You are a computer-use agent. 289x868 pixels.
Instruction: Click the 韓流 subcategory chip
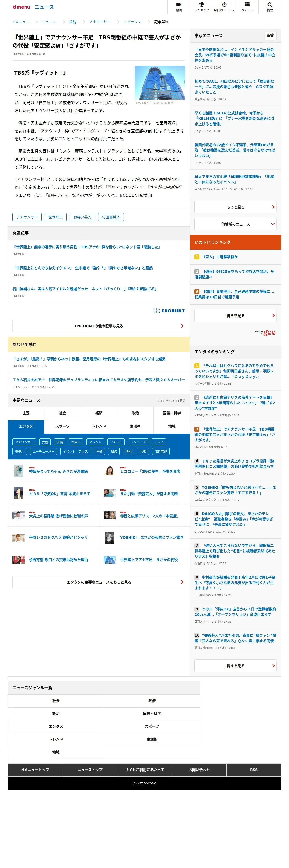[x=114, y=452]
